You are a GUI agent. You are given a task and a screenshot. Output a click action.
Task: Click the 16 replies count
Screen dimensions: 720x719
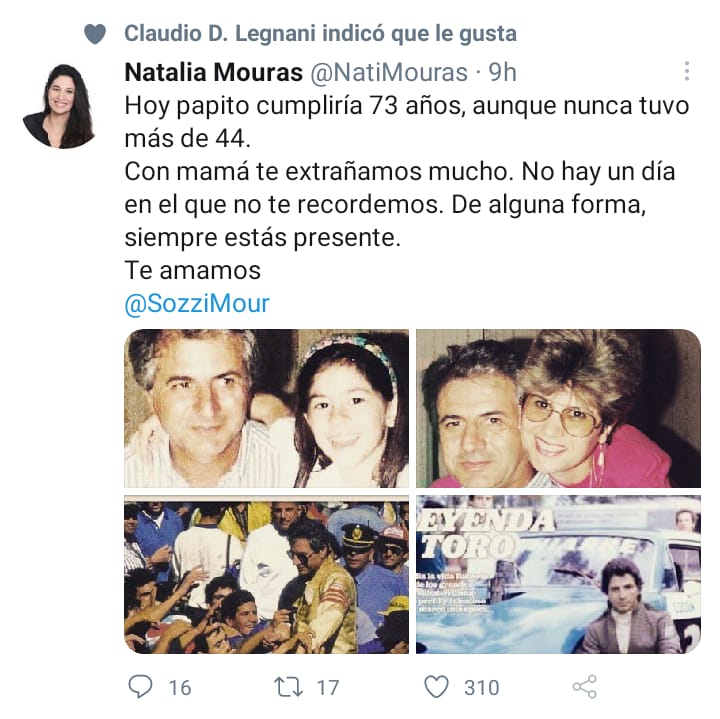180,688
